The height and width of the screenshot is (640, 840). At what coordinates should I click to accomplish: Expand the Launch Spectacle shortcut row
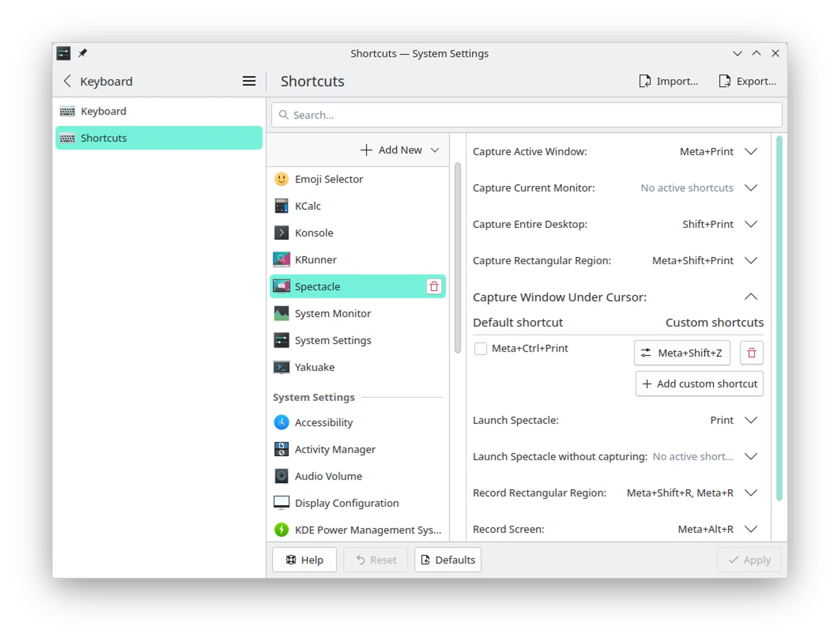tap(751, 421)
